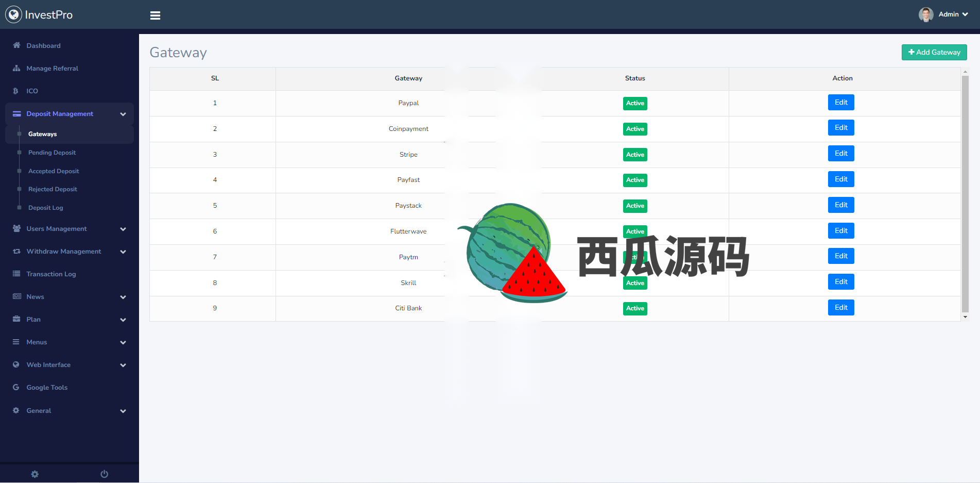Click the Web Interface globe icon

[x=16, y=364]
